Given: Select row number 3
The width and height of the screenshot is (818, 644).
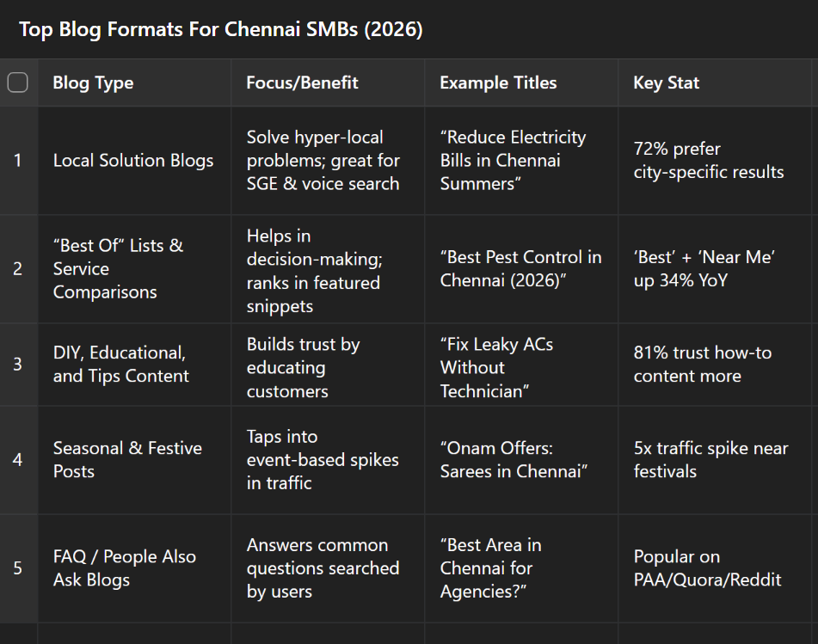Looking at the screenshot, I should pos(18,365).
